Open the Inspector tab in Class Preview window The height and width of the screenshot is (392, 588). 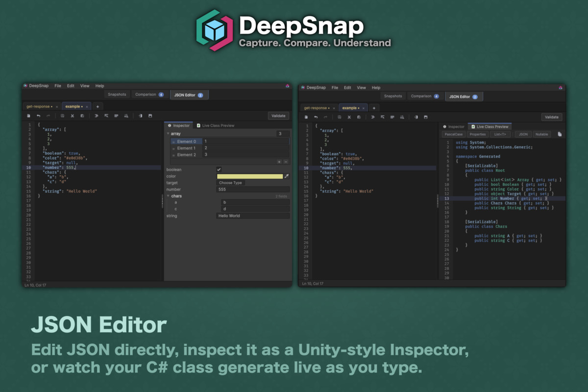pos(453,127)
